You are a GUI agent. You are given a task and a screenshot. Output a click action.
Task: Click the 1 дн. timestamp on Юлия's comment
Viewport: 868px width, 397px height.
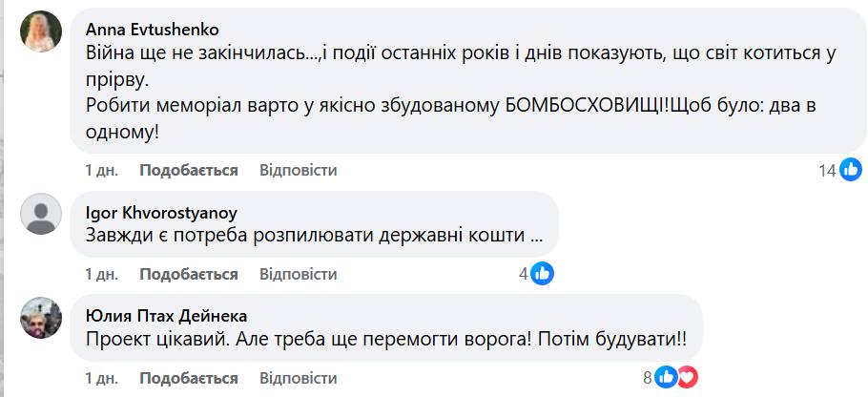click(101, 377)
